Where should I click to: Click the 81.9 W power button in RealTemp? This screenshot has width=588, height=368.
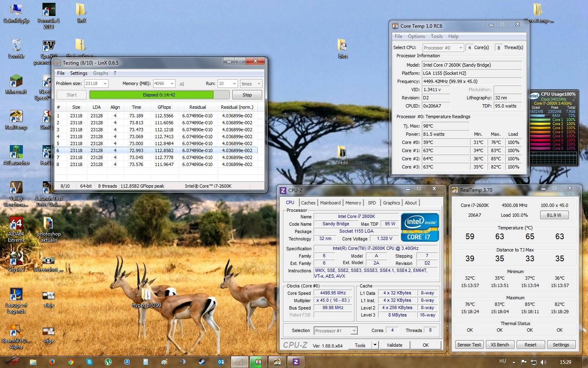click(554, 215)
